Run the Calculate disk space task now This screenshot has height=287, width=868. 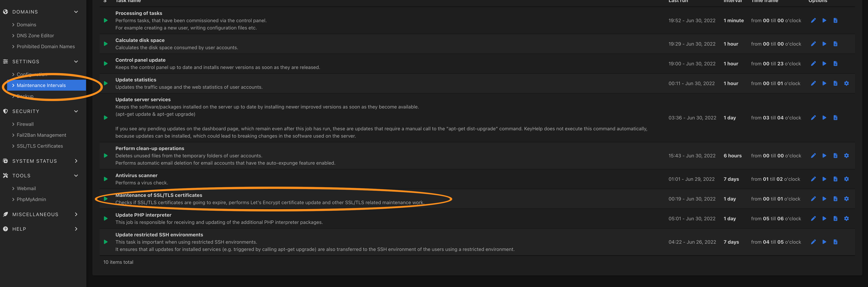824,44
